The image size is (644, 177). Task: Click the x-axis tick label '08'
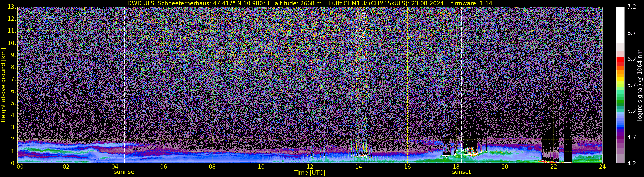coord(212,167)
